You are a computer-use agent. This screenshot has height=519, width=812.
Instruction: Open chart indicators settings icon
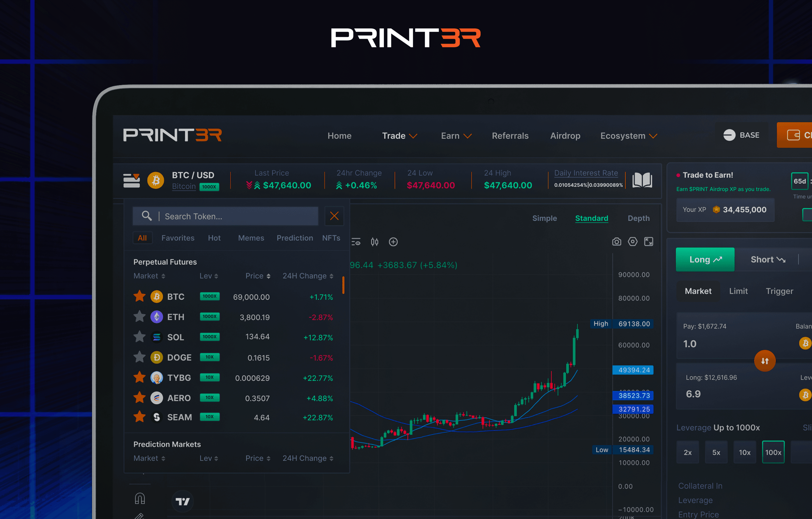[356, 242]
